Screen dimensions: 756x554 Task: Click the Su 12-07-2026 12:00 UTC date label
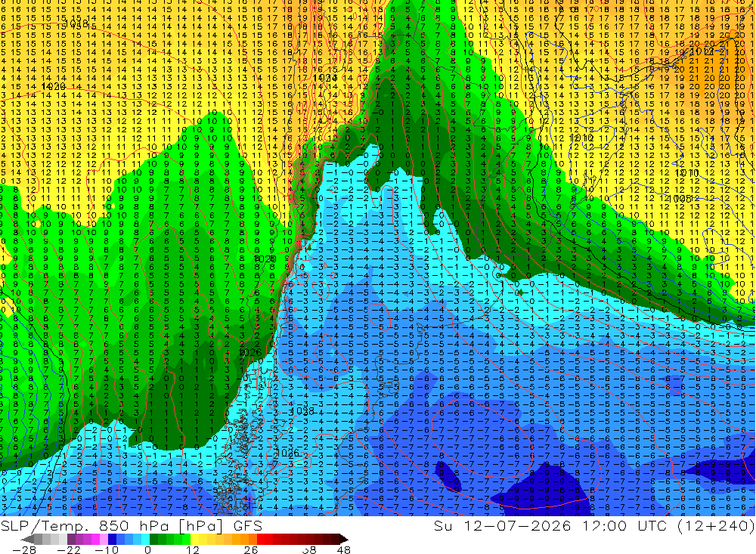tap(552, 525)
